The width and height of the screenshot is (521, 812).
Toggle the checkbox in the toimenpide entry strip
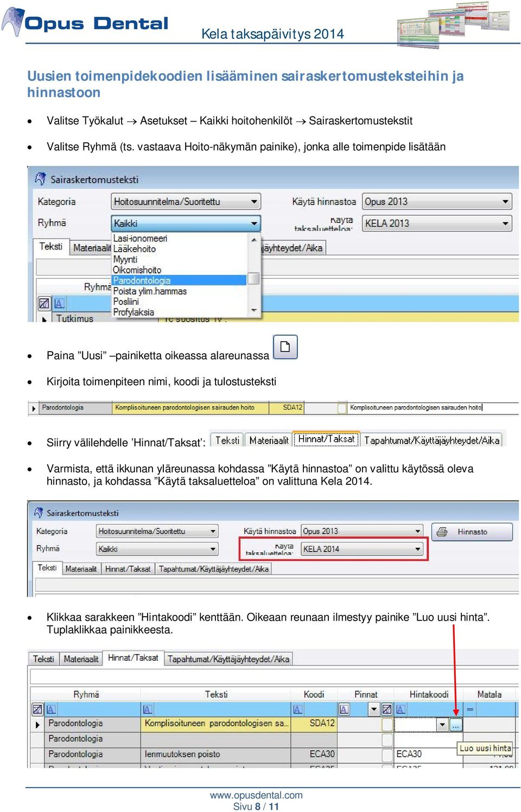342,408
